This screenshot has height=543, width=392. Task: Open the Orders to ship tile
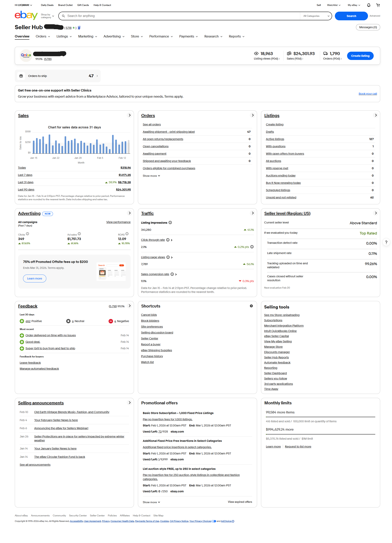[x=58, y=76]
